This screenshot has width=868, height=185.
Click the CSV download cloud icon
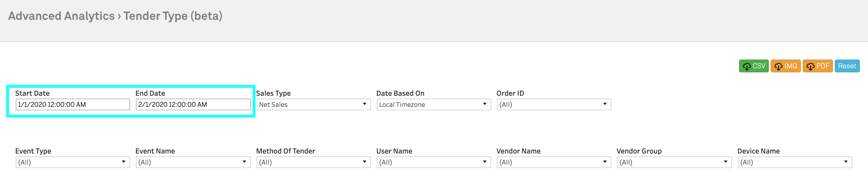747,67
